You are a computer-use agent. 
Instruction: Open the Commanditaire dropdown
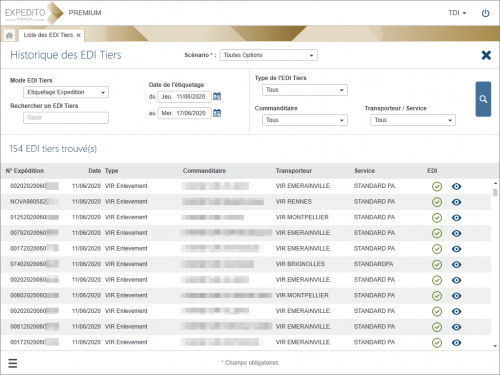click(305, 120)
